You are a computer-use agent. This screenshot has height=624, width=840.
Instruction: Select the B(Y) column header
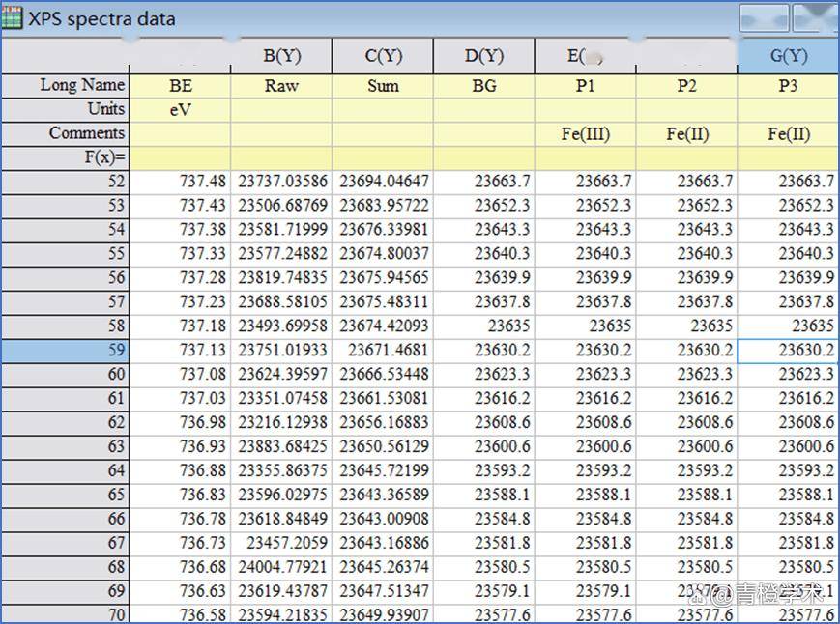point(281,56)
